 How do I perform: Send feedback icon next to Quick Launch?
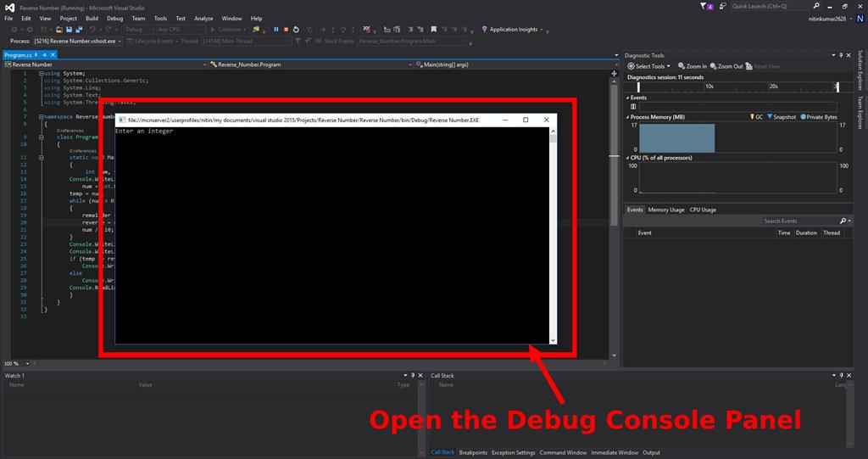pyautogui.click(x=724, y=7)
